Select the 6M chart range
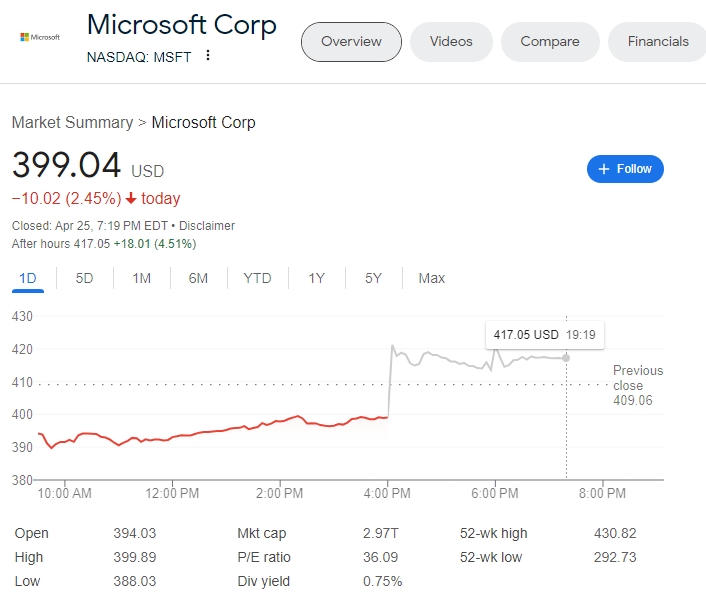 (x=198, y=278)
